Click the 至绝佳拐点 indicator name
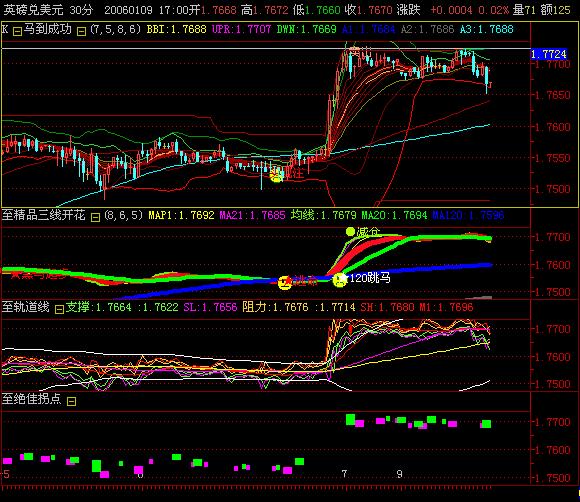The height and width of the screenshot is (502, 580). pyautogui.click(x=31, y=399)
